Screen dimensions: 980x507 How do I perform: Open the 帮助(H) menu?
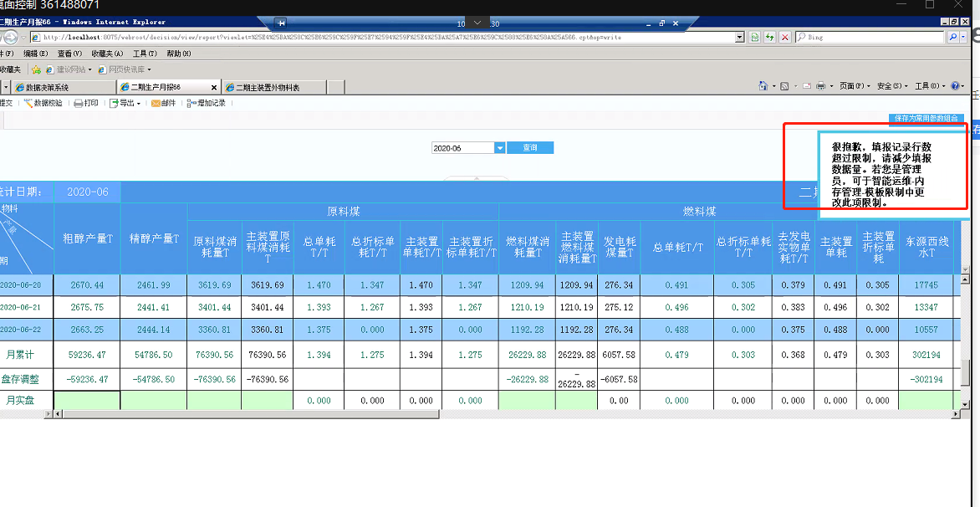coord(179,54)
